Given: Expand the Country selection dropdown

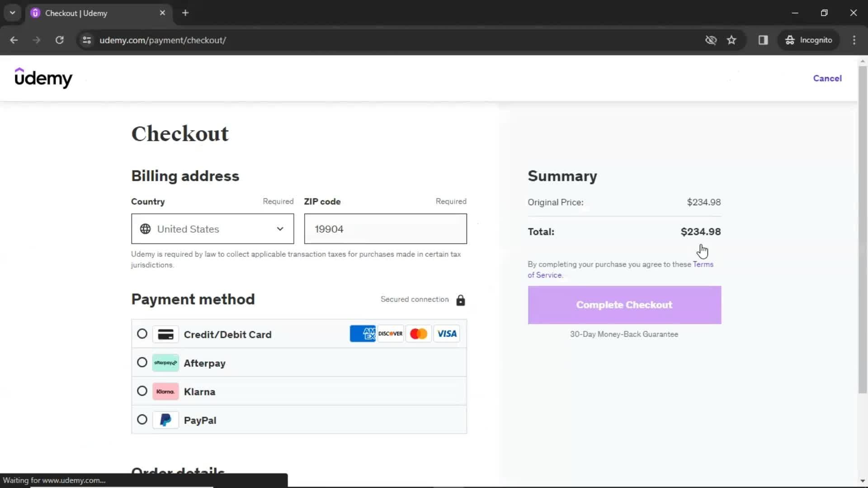Looking at the screenshot, I should [x=212, y=229].
